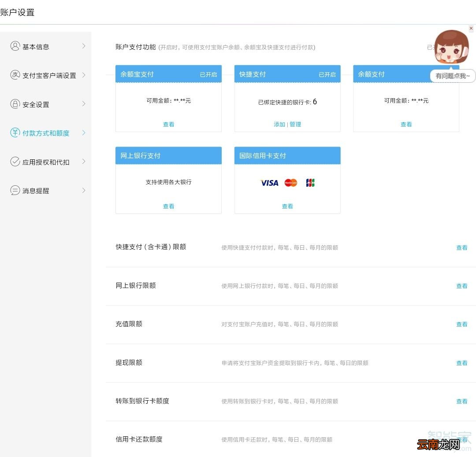
Task: Click the 付款方式和额度 yen icon
Action: [15, 133]
